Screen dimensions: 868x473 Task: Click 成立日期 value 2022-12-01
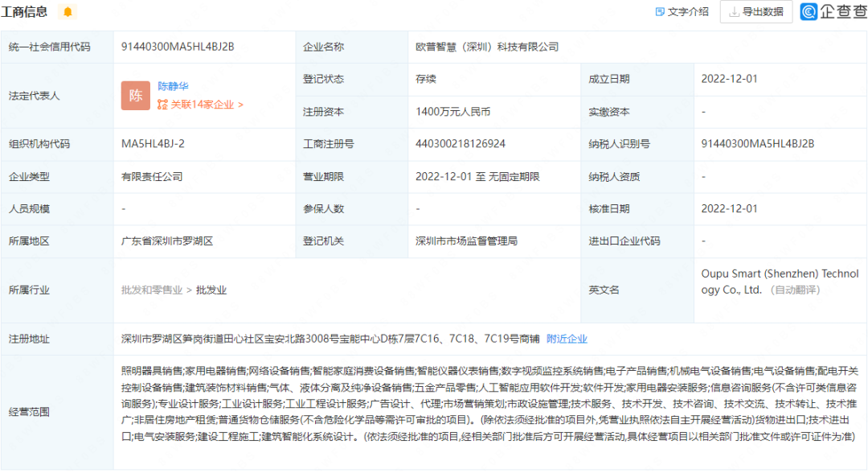(729, 79)
